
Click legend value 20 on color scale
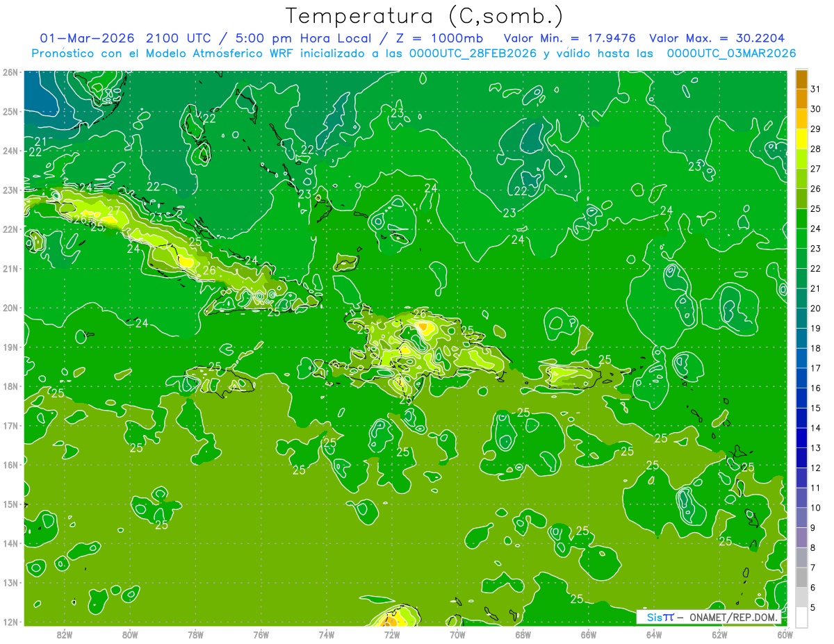[815, 308]
